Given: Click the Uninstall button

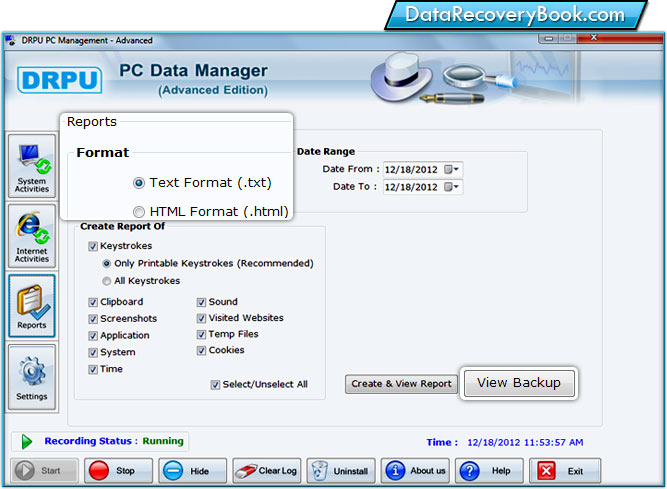Looking at the screenshot, I should (x=341, y=471).
